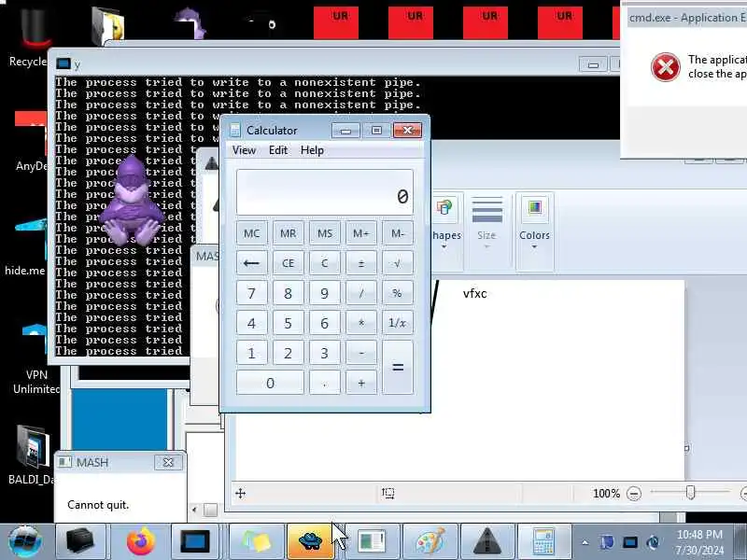Open the Colors dropdown in Paint
Viewport: 747px width, 560px height.
(534, 231)
